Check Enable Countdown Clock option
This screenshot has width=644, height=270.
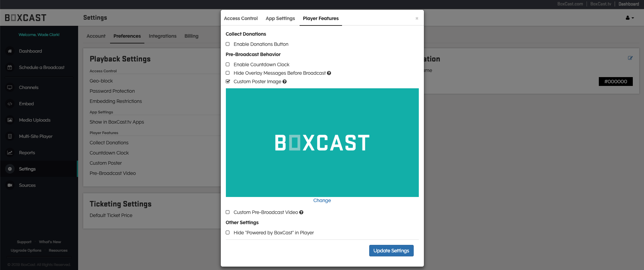(x=228, y=65)
